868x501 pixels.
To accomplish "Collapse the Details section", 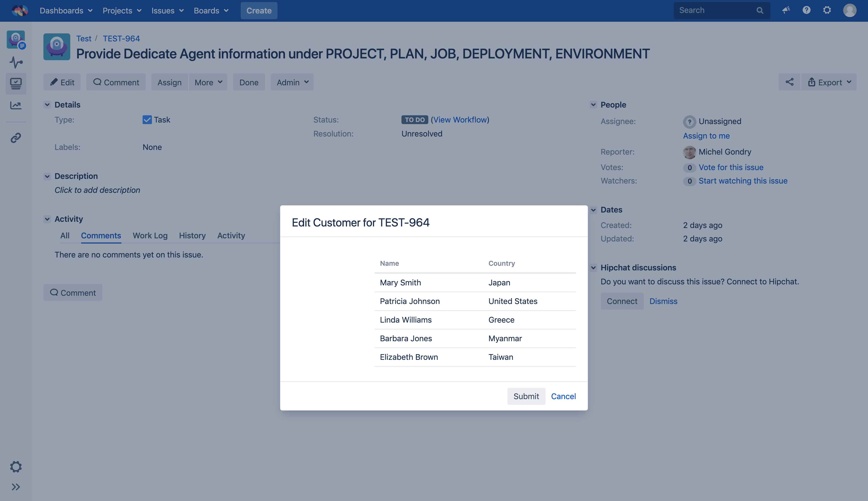I will click(x=48, y=105).
